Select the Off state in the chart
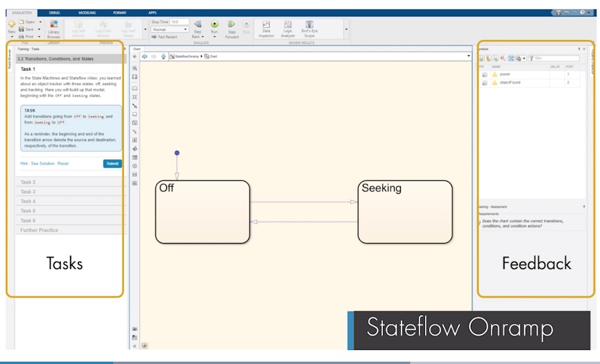The image size is (600, 364). point(202,212)
